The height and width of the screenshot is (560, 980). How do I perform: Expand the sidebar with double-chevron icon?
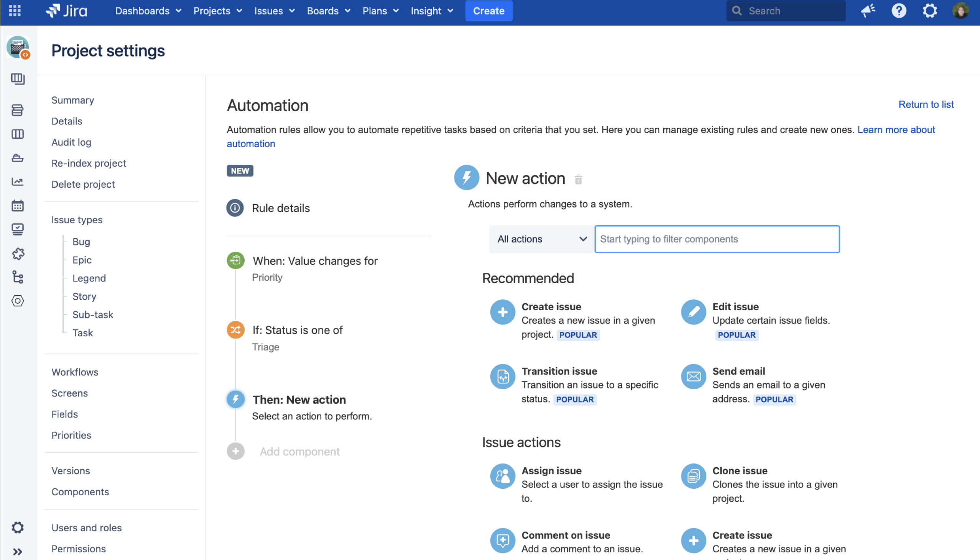coord(17,552)
